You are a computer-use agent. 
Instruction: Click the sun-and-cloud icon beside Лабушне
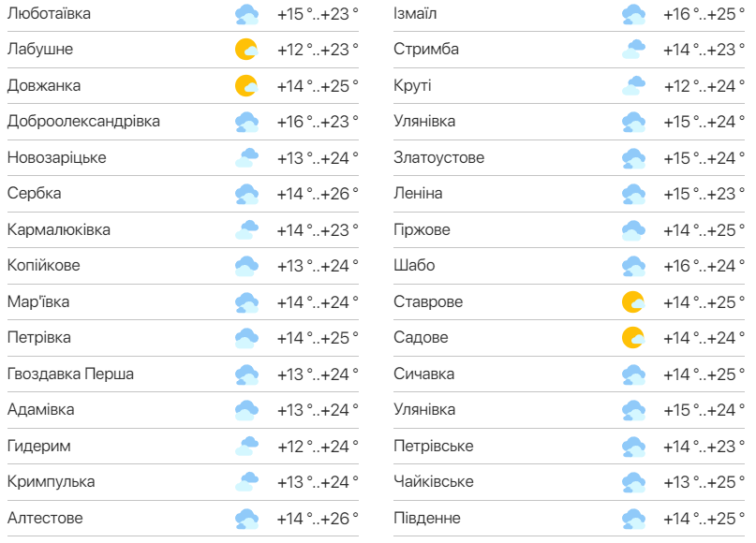pos(246,49)
